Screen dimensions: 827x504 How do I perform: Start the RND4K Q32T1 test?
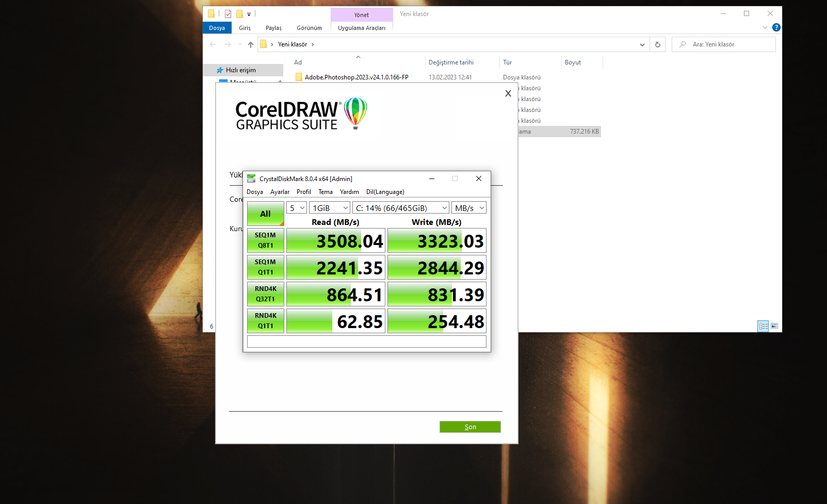266,294
